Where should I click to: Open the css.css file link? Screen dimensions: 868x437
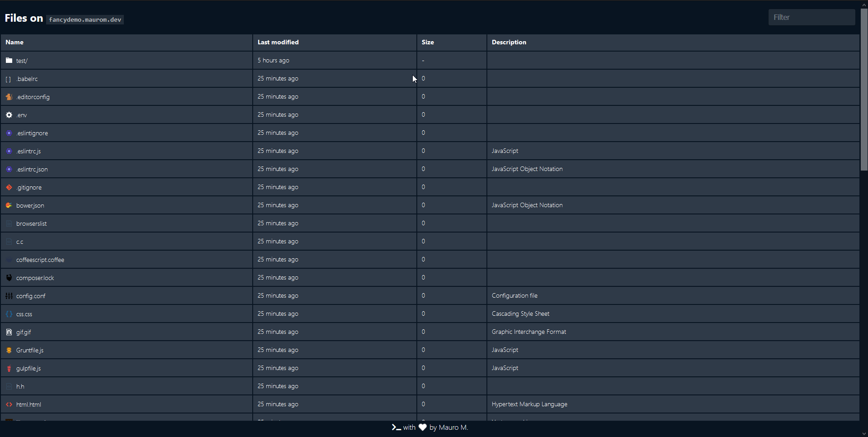coord(24,314)
